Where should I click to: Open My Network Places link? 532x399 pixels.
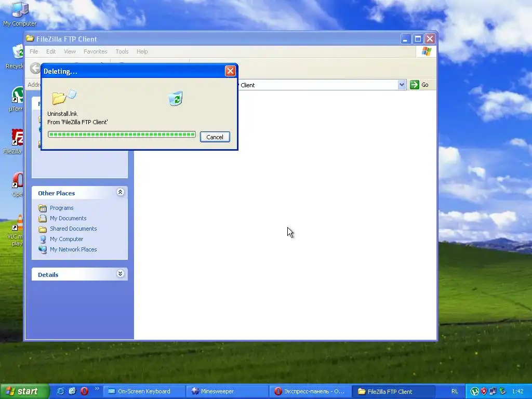[x=73, y=249]
